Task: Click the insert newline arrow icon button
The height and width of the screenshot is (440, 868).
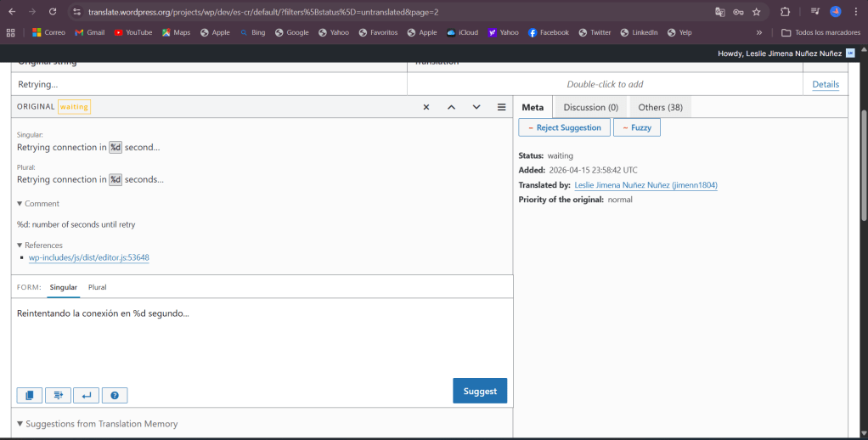Action: click(x=86, y=395)
